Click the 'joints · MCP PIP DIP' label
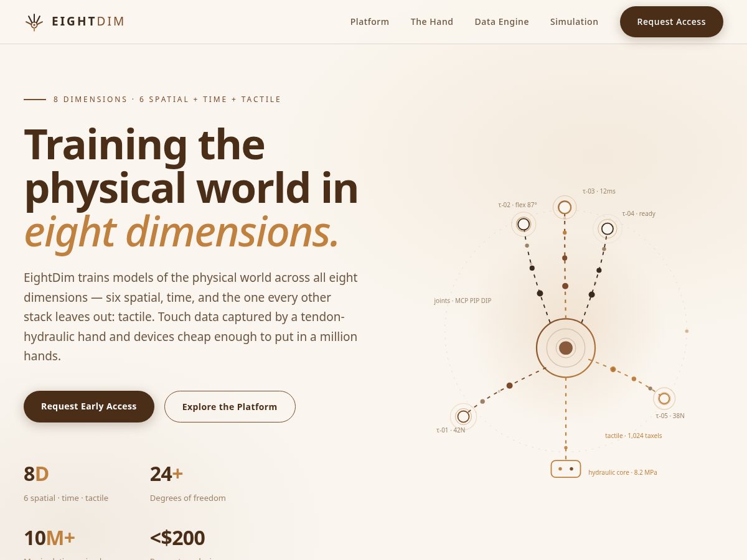 [x=463, y=301]
